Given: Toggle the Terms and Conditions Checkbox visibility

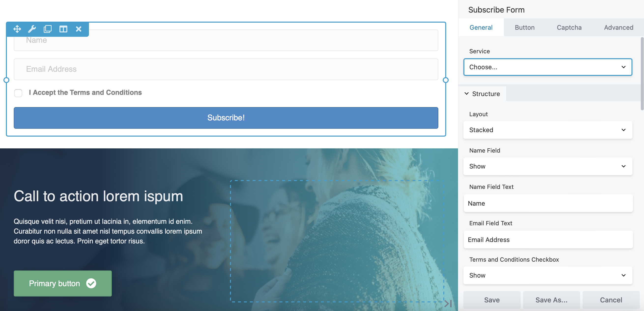Looking at the screenshot, I should [x=548, y=275].
